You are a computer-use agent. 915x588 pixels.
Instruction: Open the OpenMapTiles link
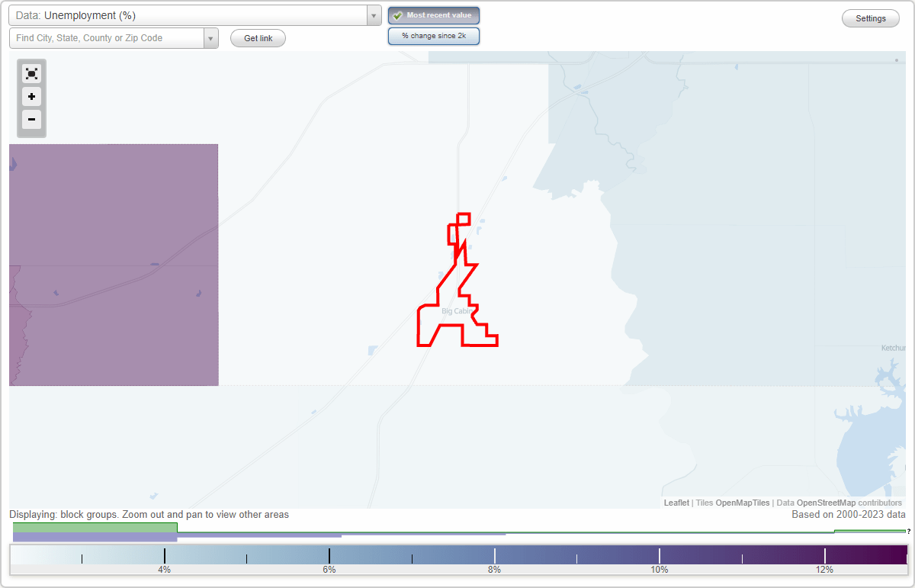pos(743,503)
